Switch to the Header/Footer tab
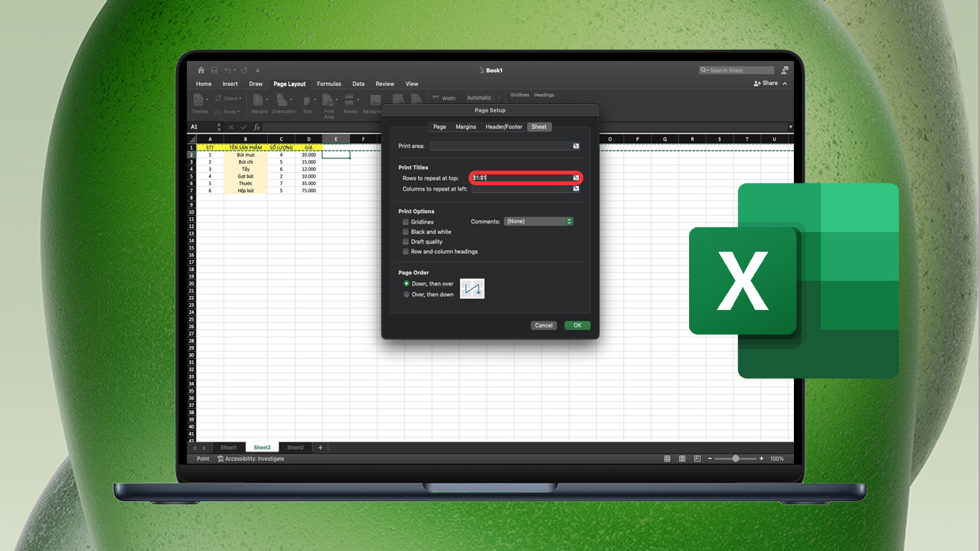This screenshot has height=551, width=980. coord(503,126)
